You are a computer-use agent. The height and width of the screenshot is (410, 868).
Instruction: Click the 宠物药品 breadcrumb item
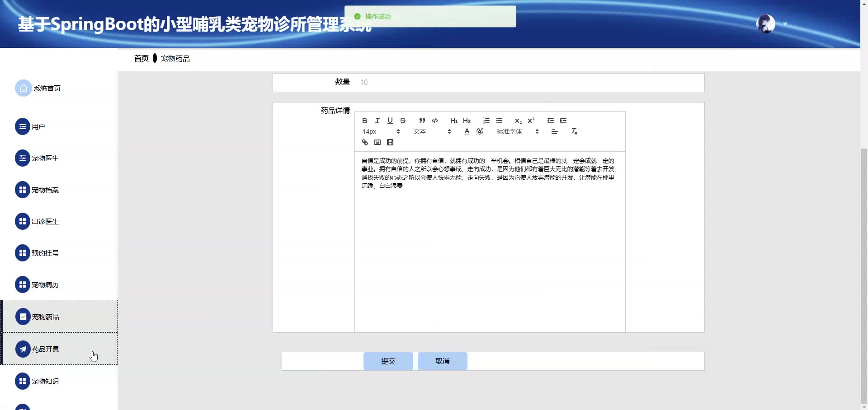pos(175,59)
